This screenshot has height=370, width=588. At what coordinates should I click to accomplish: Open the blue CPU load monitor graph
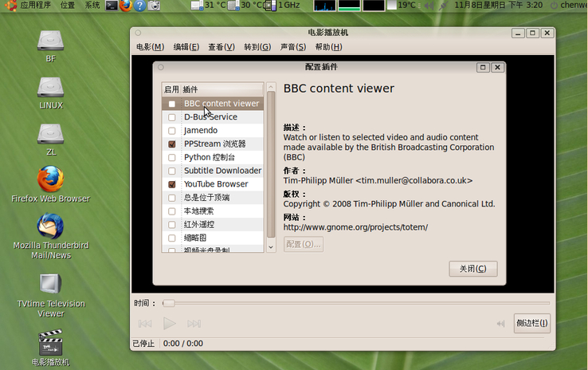pos(325,6)
